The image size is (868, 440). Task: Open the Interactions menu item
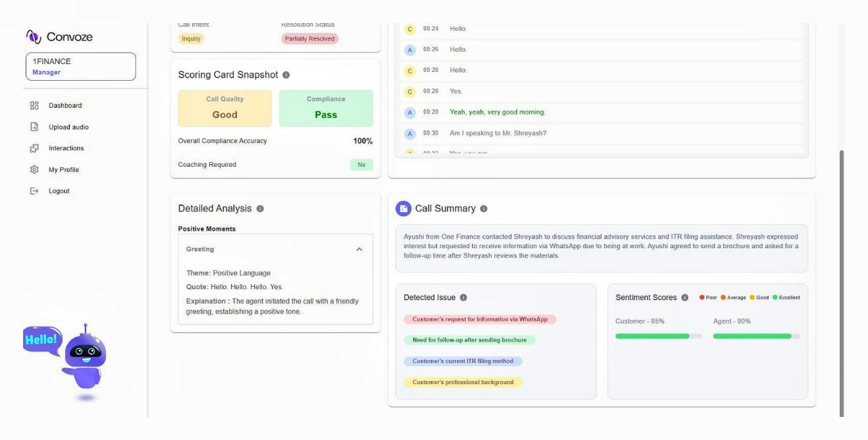point(66,148)
